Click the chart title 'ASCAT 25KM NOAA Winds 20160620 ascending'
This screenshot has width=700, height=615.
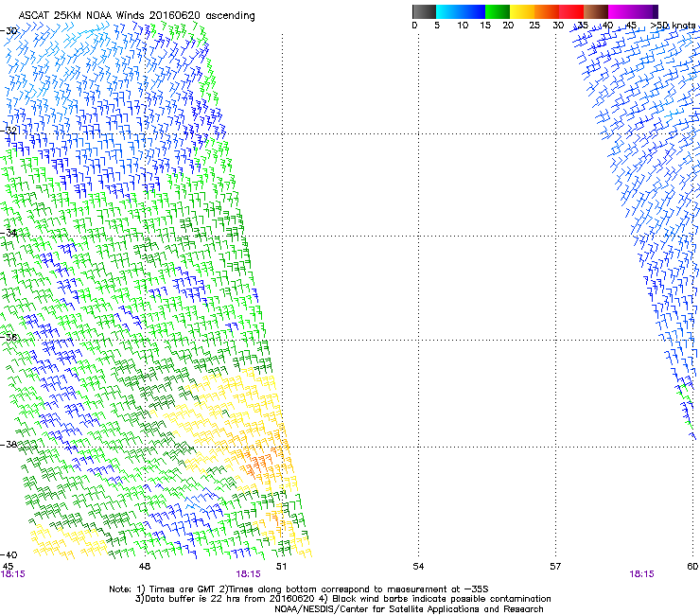click(136, 15)
